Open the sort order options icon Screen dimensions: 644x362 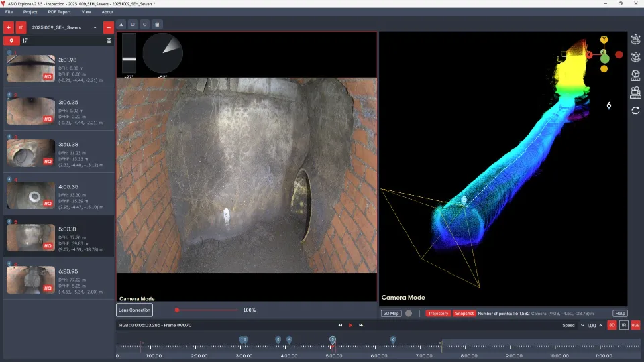click(x=25, y=40)
